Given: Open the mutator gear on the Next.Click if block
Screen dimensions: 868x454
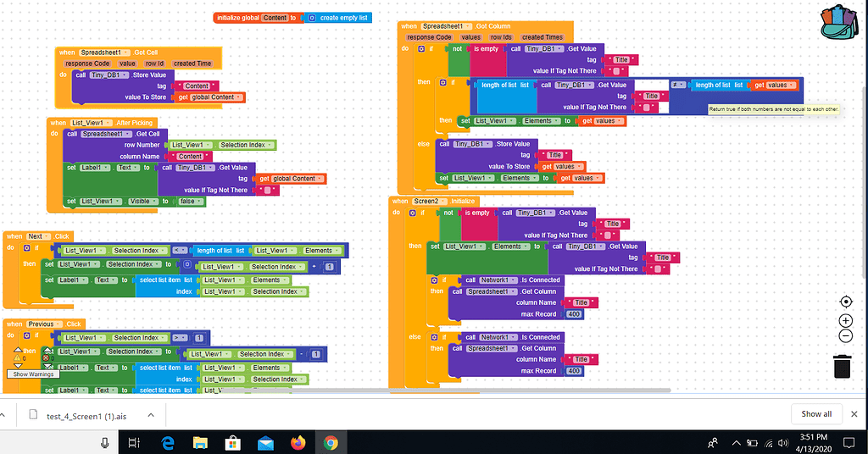Looking at the screenshot, I should pyautogui.click(x=26, y=248).
